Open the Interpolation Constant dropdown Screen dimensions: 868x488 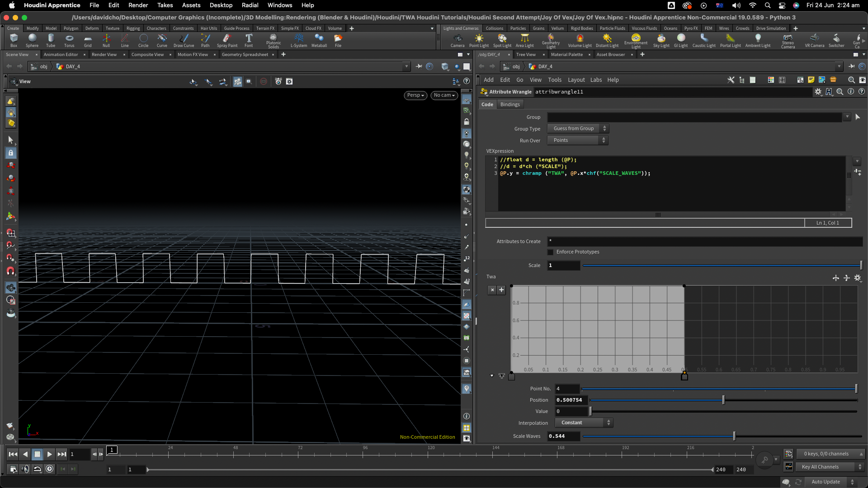[584, 423]
